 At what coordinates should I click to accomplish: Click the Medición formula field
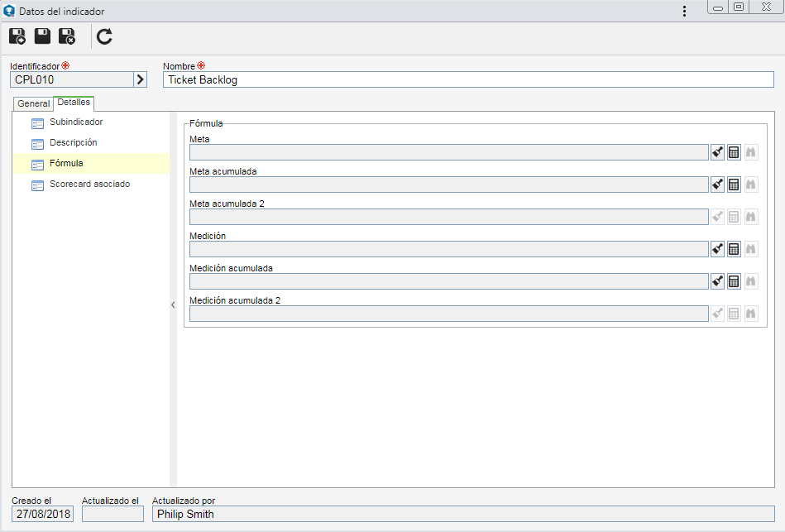[449, 249]
